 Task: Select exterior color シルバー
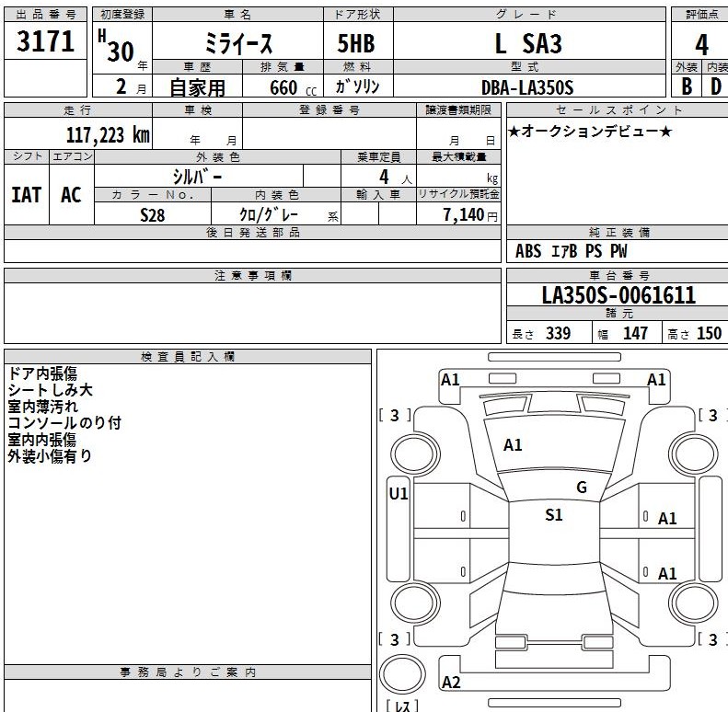(x=197, y=177)
